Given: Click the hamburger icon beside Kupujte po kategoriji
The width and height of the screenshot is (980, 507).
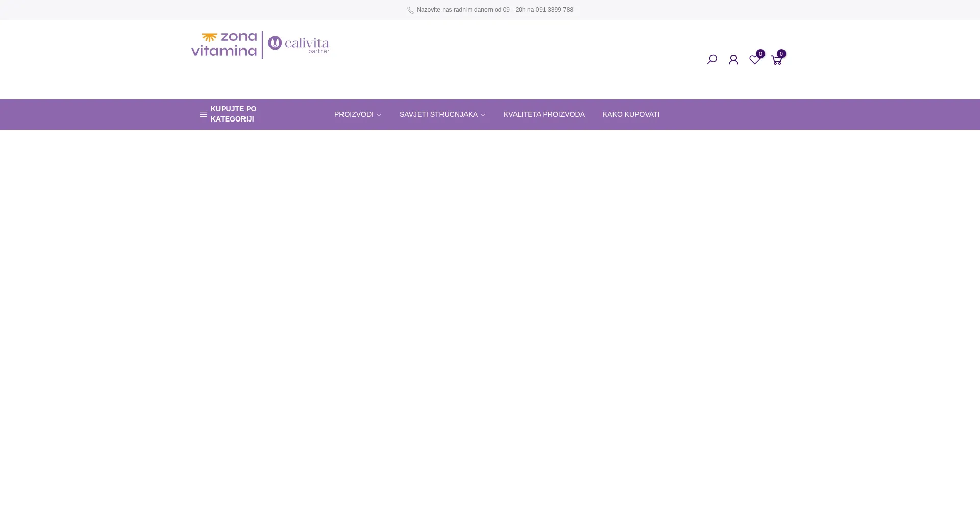Looking at the screenshot, I should tap(203, 114).
